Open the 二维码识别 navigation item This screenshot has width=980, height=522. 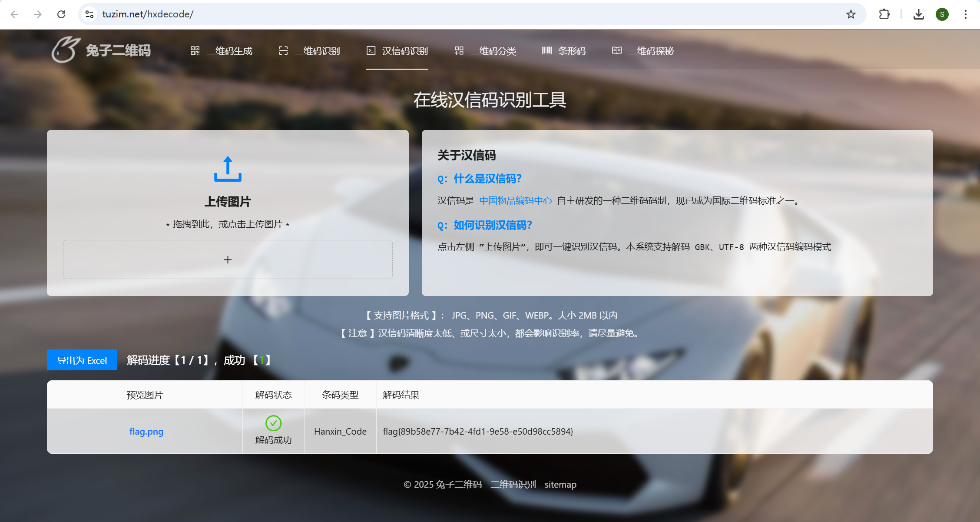click(x=309, y=51)
